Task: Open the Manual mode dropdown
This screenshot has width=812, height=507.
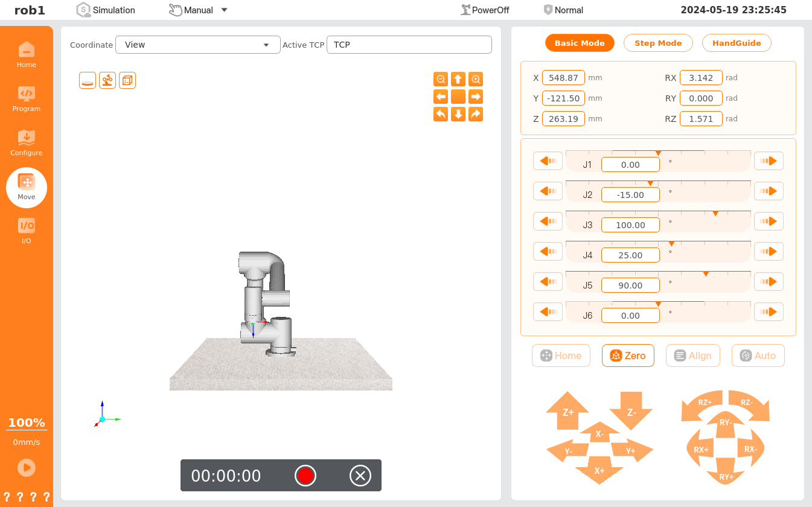Action: pyautogui.click(x=198, y=10)
